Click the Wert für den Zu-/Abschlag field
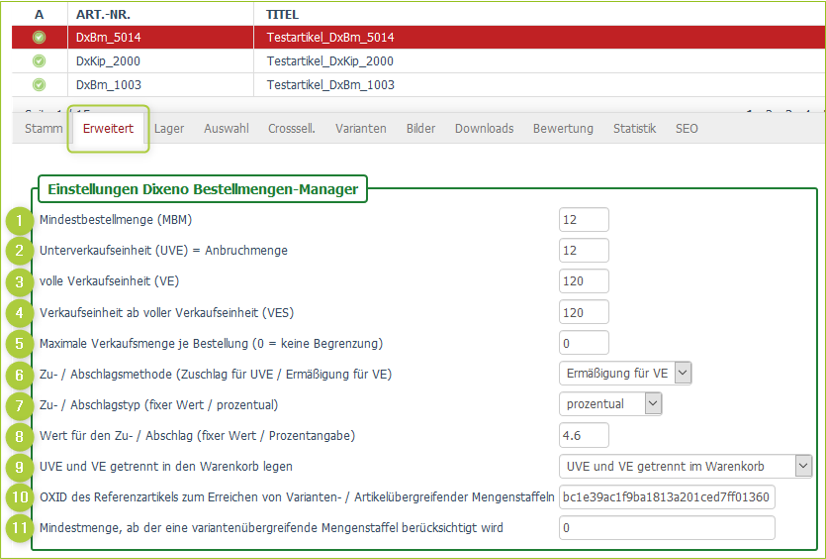Screen dimensions: 826x559 583,435
